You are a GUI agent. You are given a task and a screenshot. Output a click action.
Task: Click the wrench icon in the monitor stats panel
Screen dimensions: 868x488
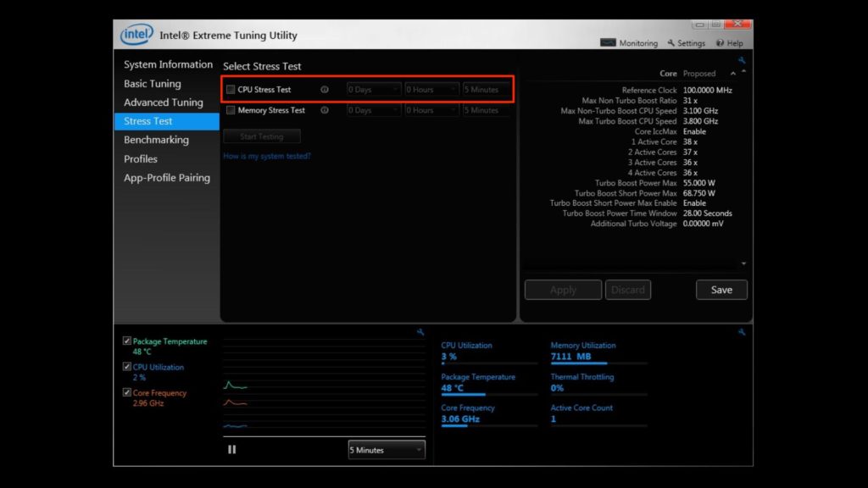[741, 332]
